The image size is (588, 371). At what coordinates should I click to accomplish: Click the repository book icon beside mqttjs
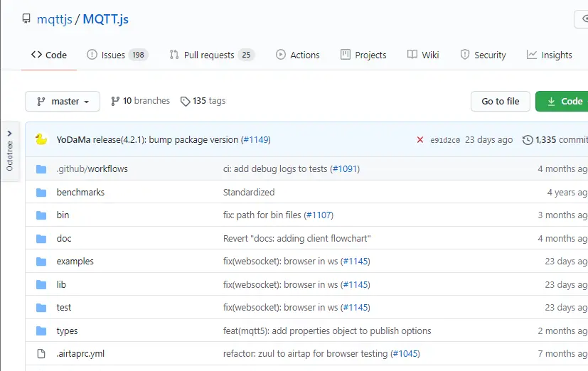pyautogui.click(x=26, y=18)
